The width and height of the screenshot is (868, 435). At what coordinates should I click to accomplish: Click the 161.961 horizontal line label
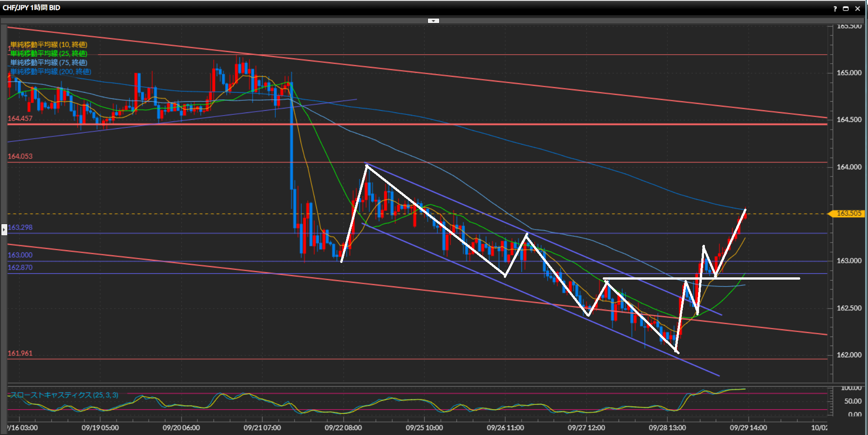pos(20,353)
